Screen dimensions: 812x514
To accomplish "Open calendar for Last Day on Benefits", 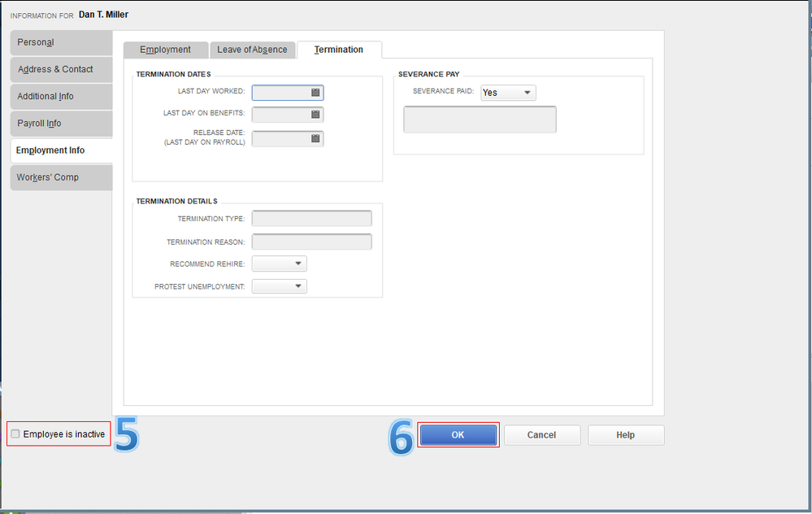I will [315, 115].
